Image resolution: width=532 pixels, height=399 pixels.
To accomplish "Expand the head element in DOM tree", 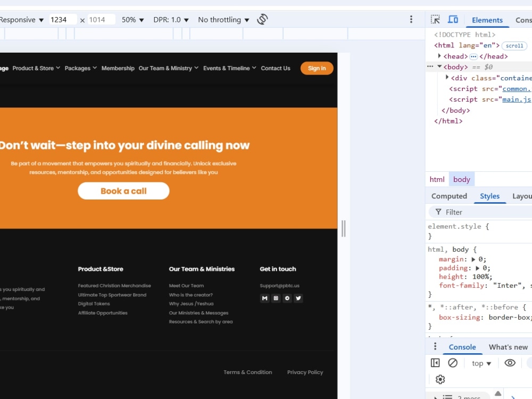I will pyautogui.click(x=439, y=56).
